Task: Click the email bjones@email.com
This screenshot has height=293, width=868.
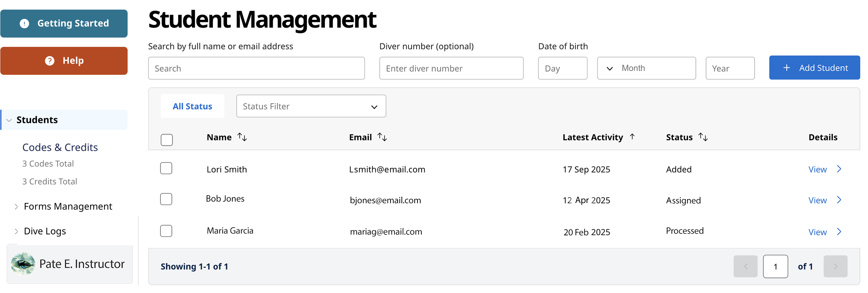Action: 385,201
